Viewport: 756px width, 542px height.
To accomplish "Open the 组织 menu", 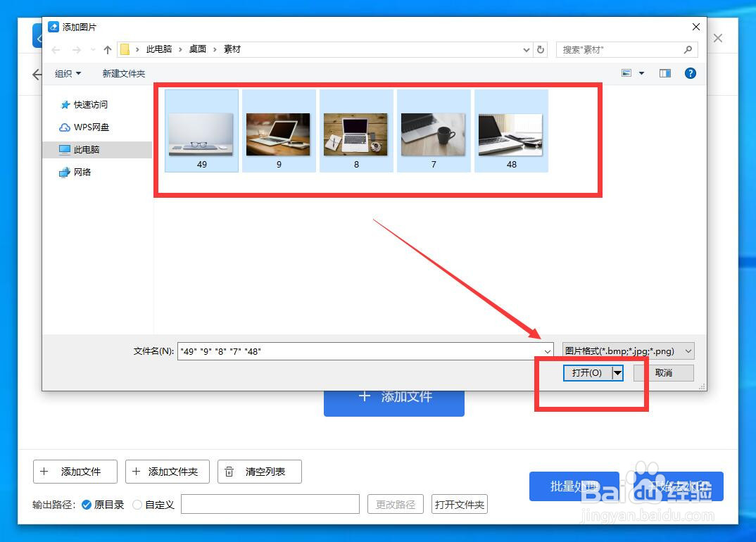I will [x=68, y=74].
